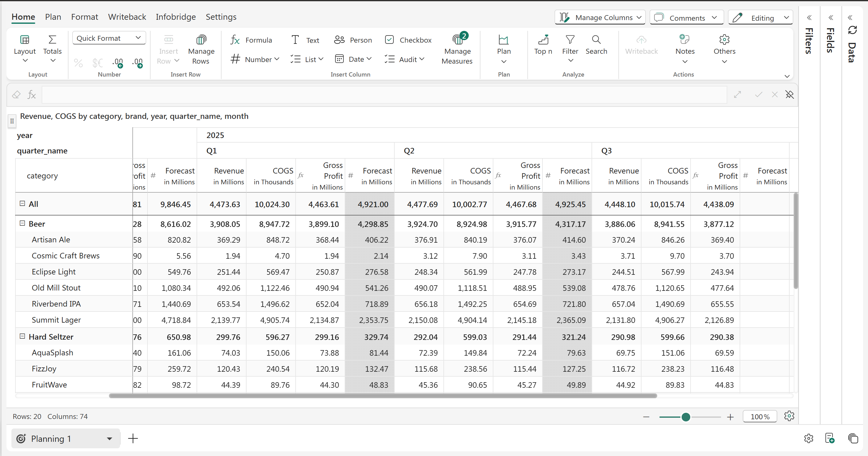
Task: Open the Format tab
Action: pyautogui.click(x=84, y=17)
